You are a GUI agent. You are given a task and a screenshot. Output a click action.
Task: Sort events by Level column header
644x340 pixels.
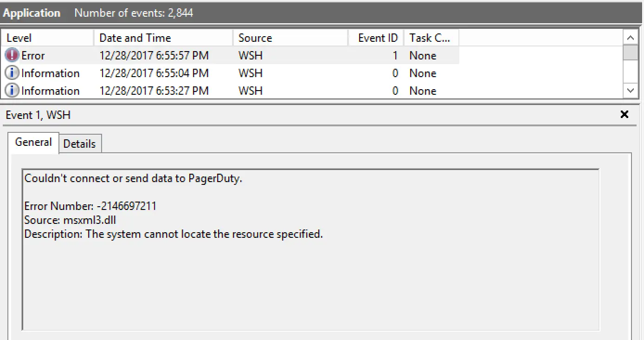pyautogui.click(x=47, y=38)
